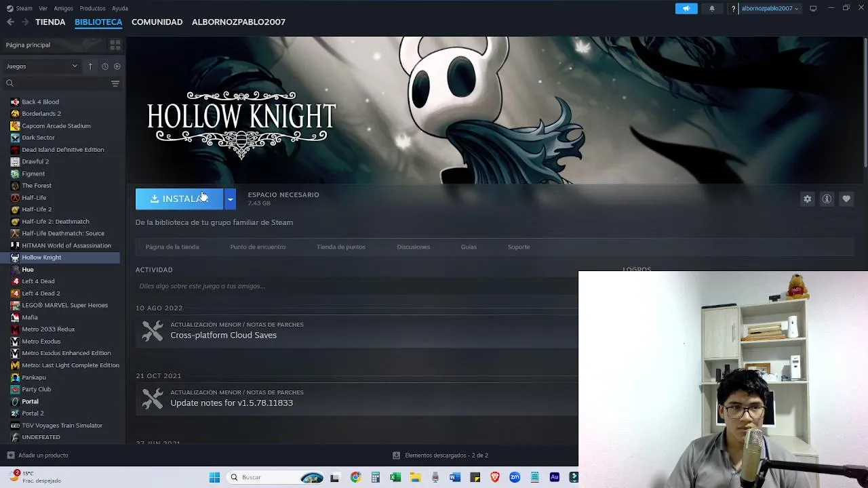
Task: Select Borderlands 2 in the library list
Action: point(41,114)
